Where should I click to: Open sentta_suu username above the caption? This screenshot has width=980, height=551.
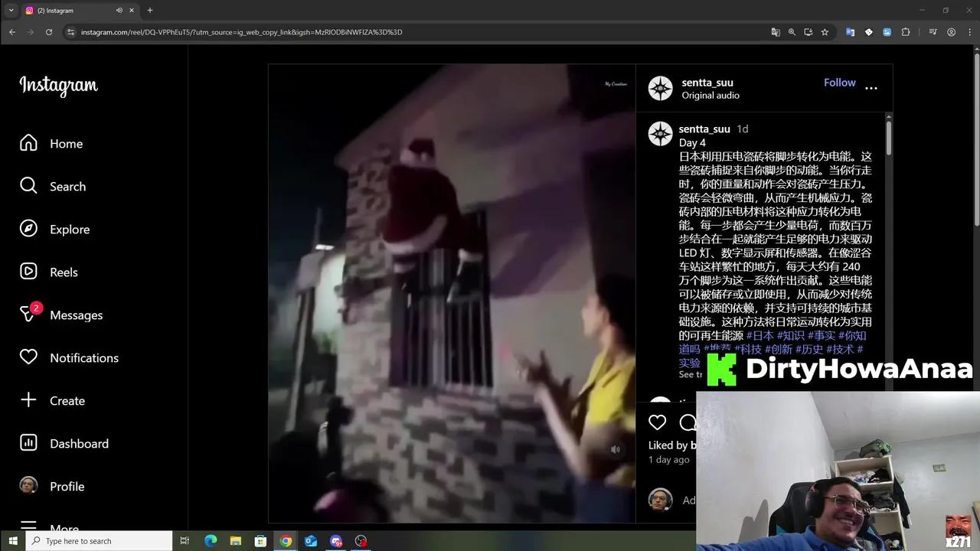[704, 129]
